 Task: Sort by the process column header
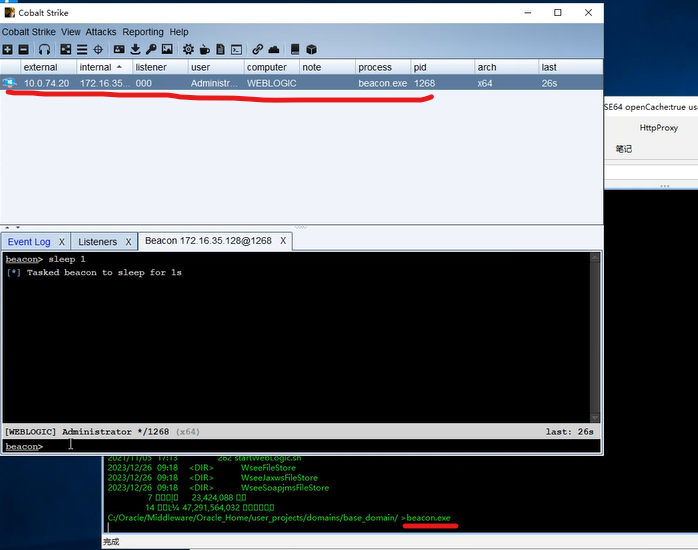(383, 67)
